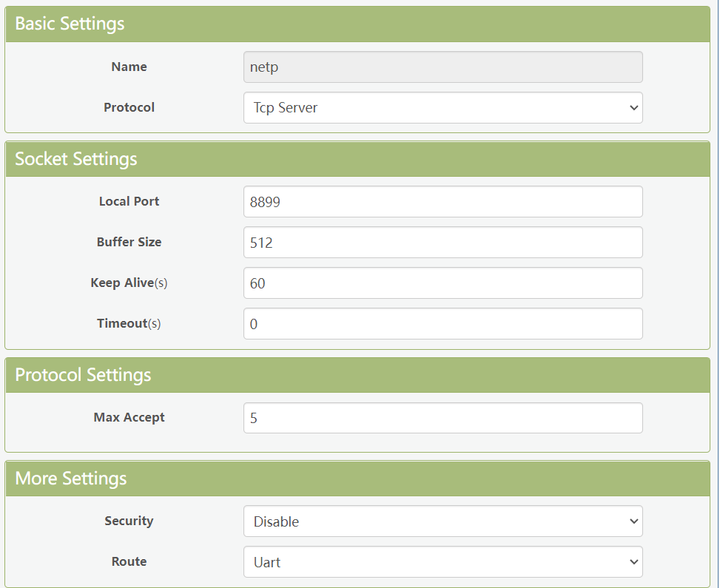720x588 pixels.
Task: Open the Protocol dropdown showing Tcp Server
Action: click(443, 107)
